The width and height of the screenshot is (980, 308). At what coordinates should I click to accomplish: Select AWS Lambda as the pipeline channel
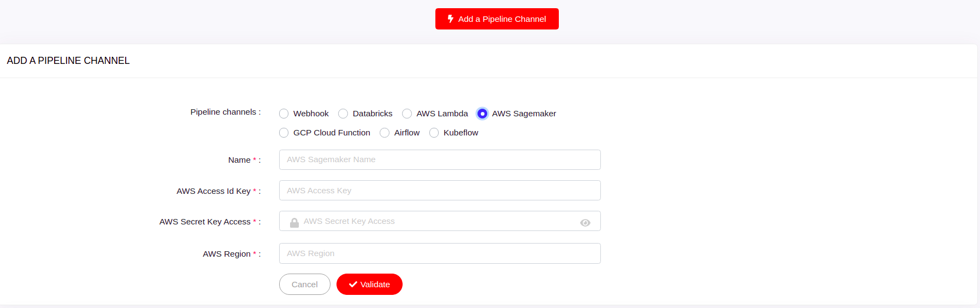coord(407,114)
